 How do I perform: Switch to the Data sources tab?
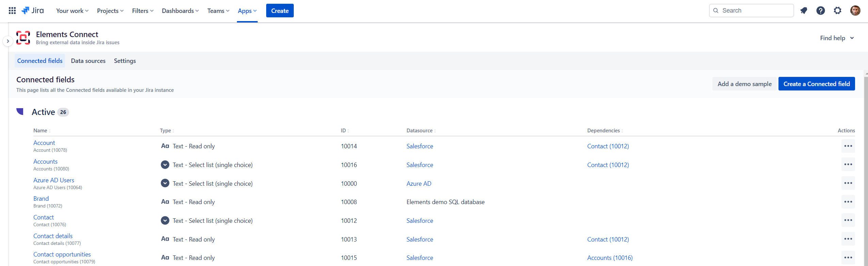tap(88, 61)
